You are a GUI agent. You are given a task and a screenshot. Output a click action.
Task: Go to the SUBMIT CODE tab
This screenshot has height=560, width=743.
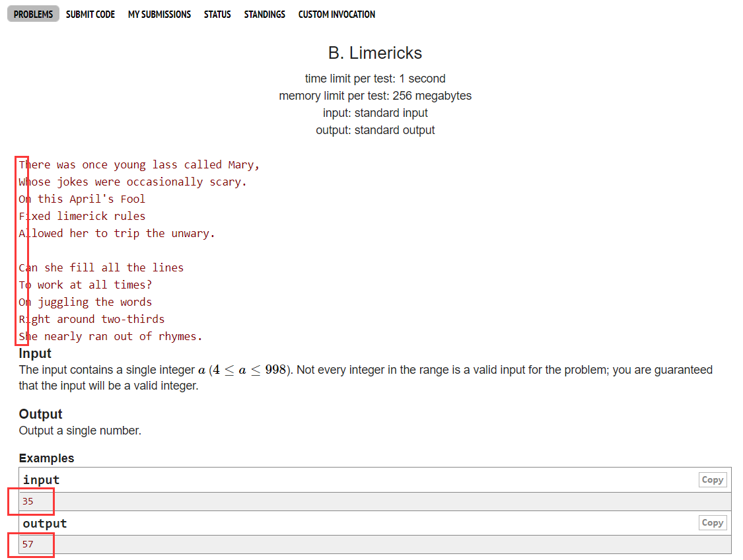point(90,14)
